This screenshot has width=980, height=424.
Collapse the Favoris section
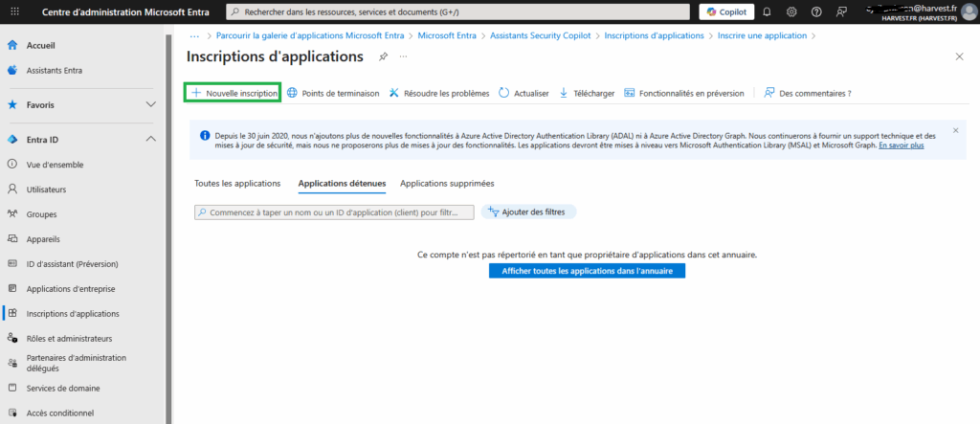[x=150, y=104]
